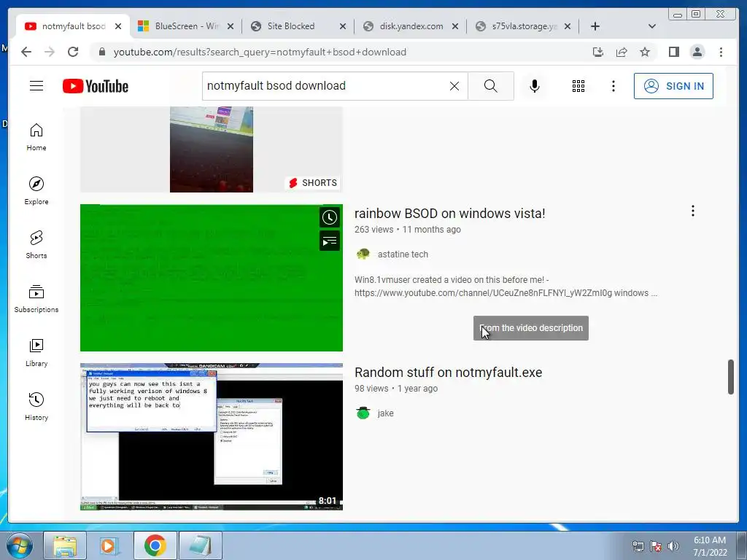Open the YouTube apps grid

578,86
